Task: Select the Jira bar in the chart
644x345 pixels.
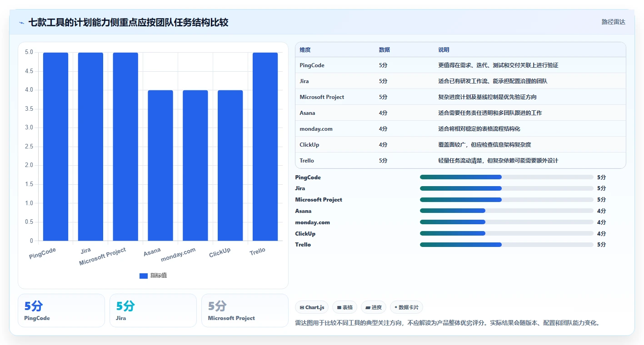Action: pyautogui.click(x=90, y=147)
